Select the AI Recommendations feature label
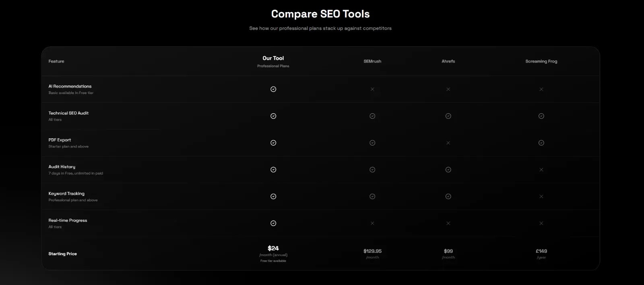Screen dimensions: 644x285 (70, 86)
